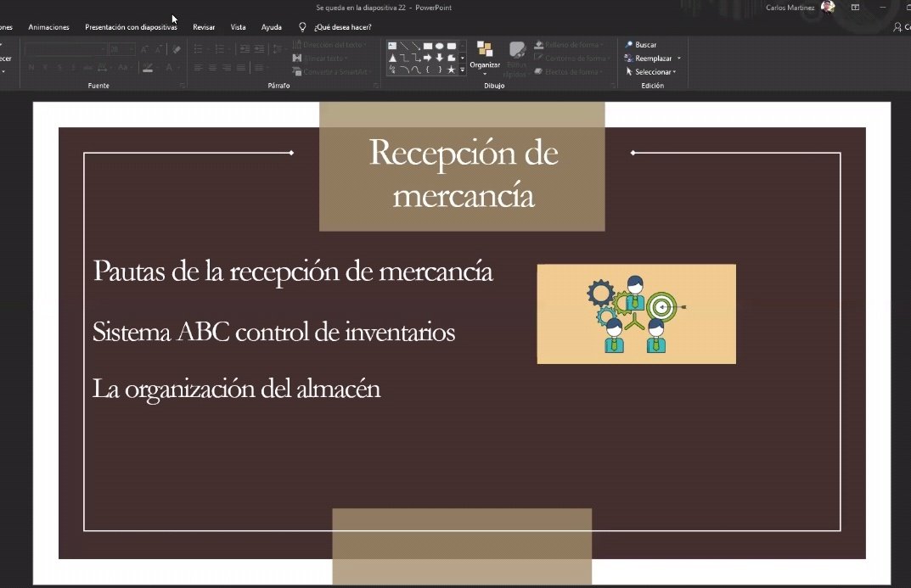Click ¿Qué desea hacer? search box
This screenshot has height=588, width=911.
point(343,27)
